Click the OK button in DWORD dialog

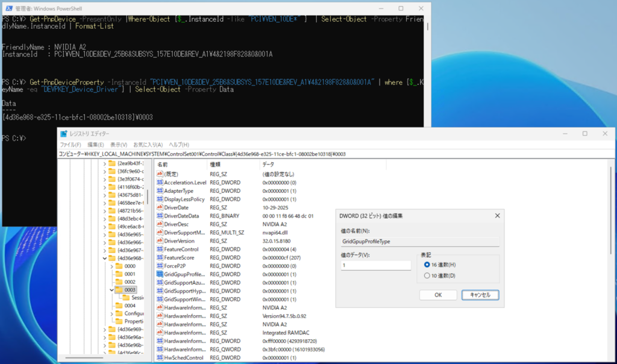point(438,295)
